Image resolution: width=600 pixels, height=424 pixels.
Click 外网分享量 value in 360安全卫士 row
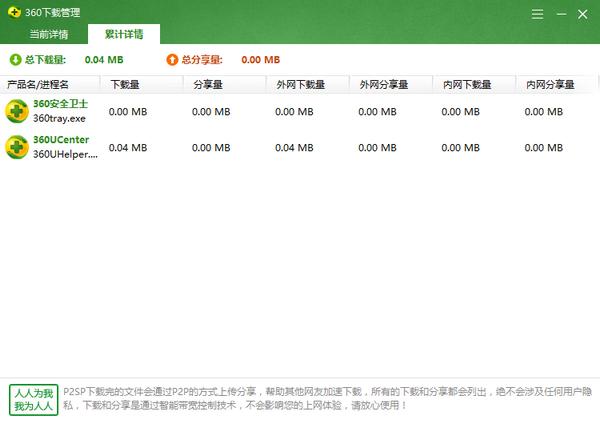point(377,112)
